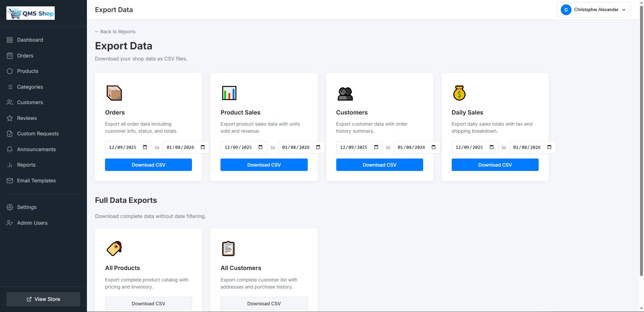Screen dimensions: 644x312
Task: Expand the Christopher Alexander account menu
Action: tap(593, 10)
